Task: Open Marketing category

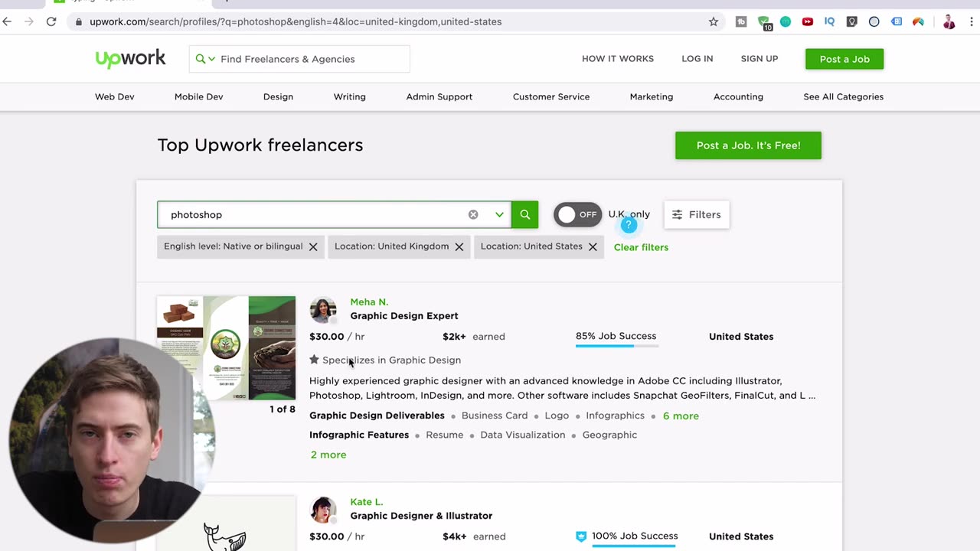Action: click(x=652, y=96)
